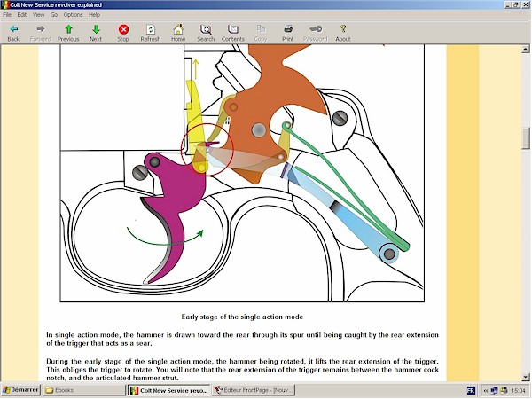Open the Home page icon
532x399 pixels.
(x=178, y=29)
